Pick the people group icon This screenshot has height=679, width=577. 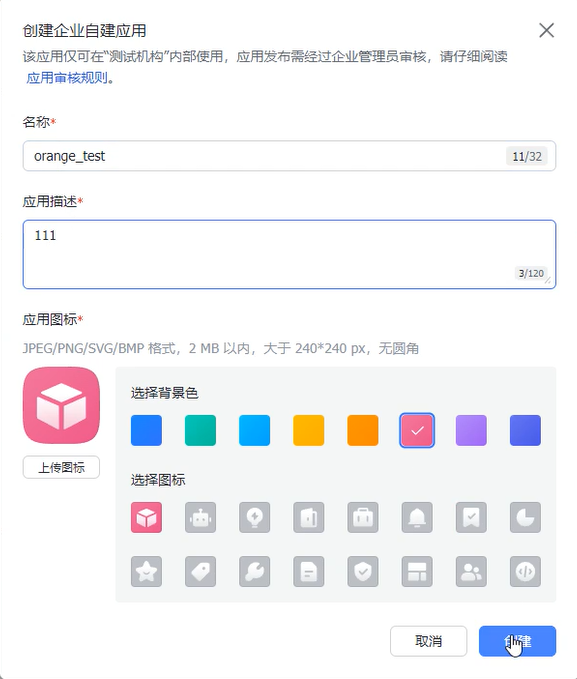pyautogui.click(x=471, y=571)
